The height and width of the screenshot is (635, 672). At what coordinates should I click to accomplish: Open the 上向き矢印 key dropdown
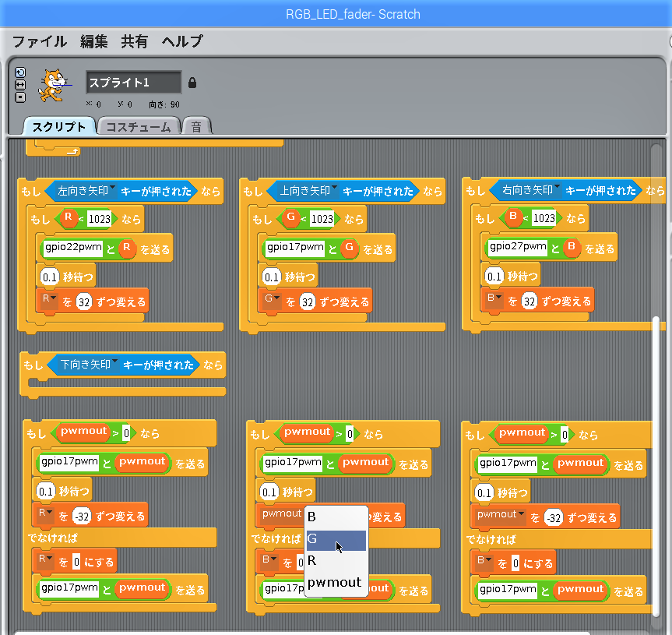point(335,189)
